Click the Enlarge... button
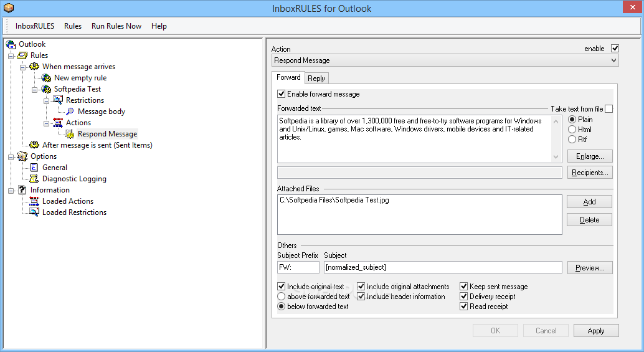This screenshot has height=352, width=644. click(x=590, y=156)
